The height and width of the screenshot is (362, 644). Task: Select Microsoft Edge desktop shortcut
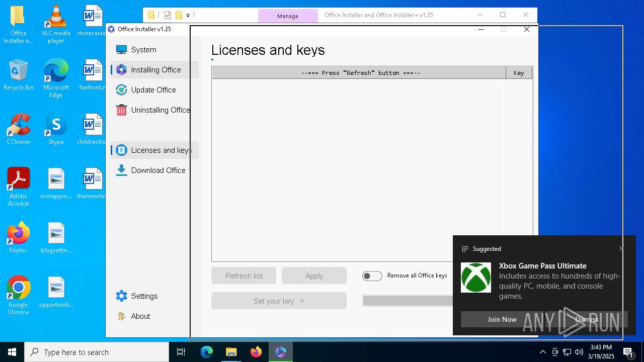[56, 78]
